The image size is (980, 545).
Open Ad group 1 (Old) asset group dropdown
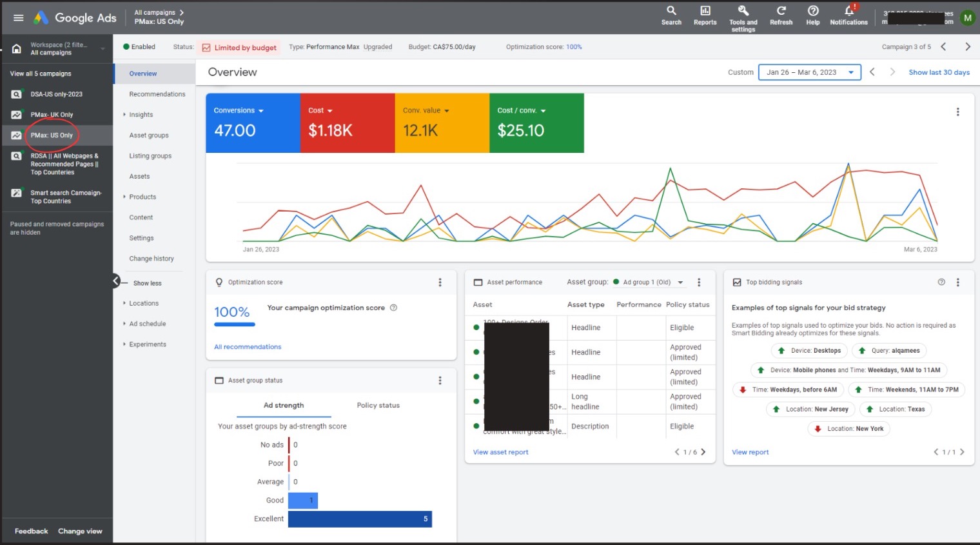pos(648,282)
